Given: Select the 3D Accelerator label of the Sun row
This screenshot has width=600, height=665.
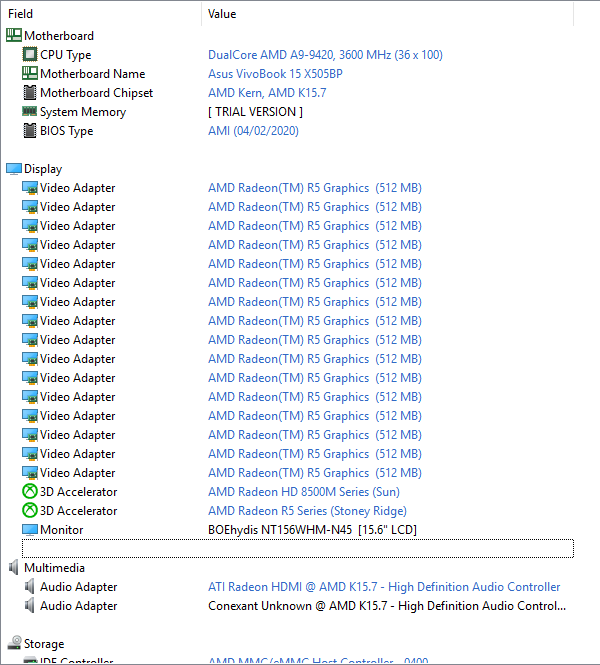Looking at the screenshot, I should pyautogui.click(x=78, y=492).
